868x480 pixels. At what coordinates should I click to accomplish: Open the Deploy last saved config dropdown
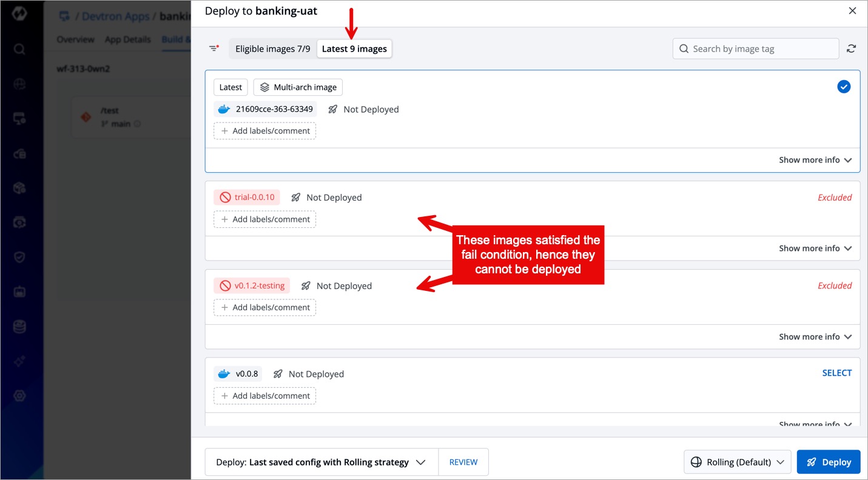(x=321, y=462)
